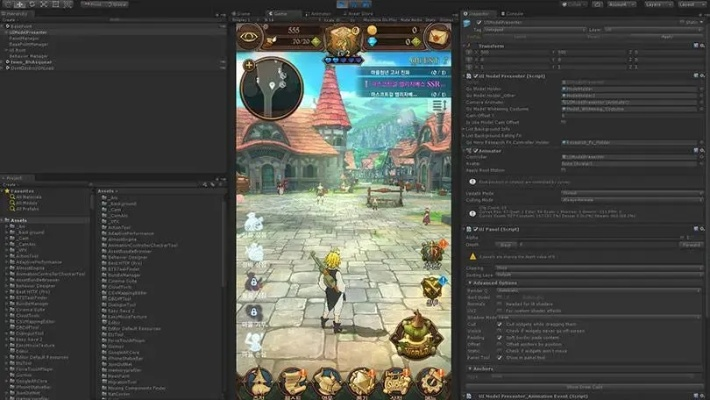Toggle the Cull widgets checkbox

500,323
